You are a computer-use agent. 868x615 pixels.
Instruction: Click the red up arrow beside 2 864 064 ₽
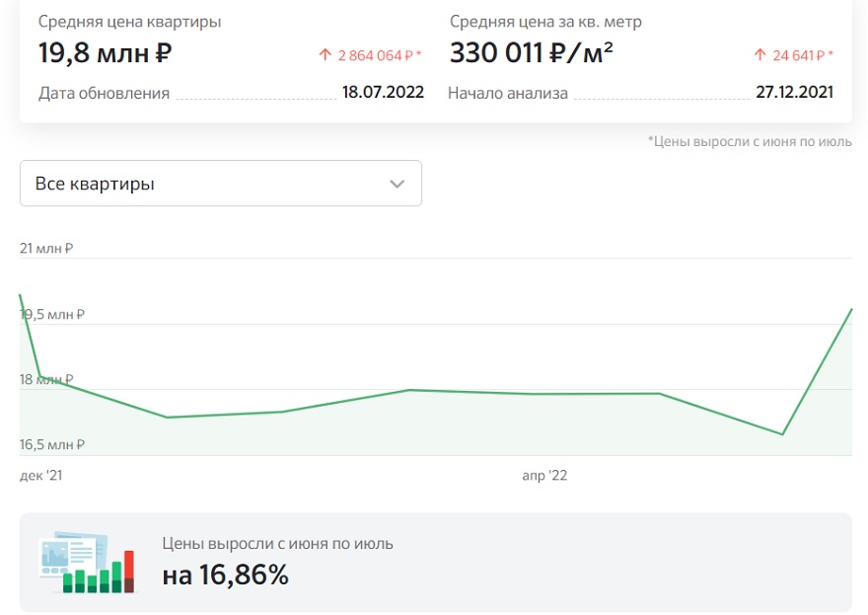pos(325,55)
